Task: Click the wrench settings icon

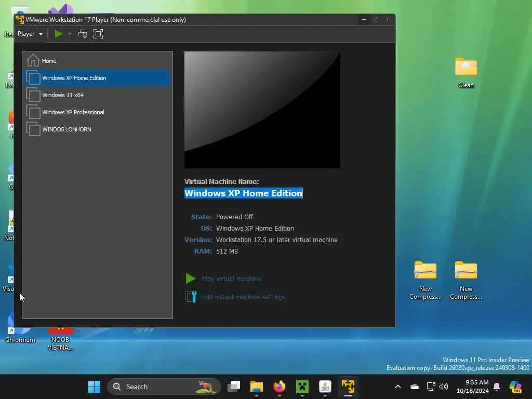Action: click(191, 297)
